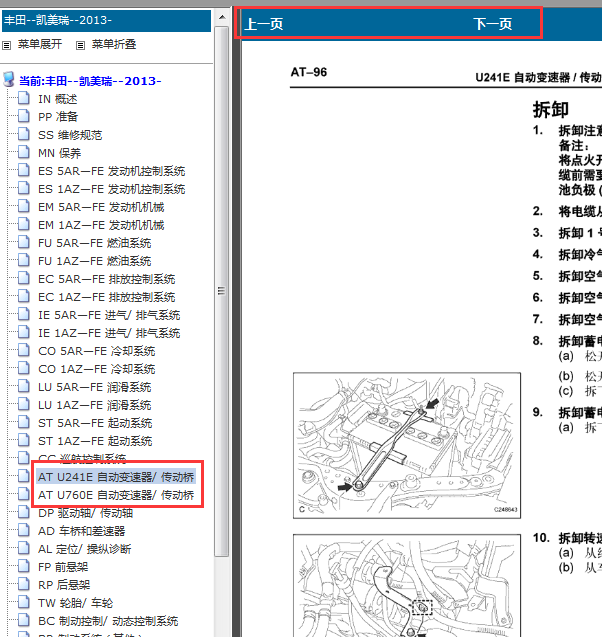Open FP 前悬架 section
This screenshot has width=602, height=637.
(63, 567)
